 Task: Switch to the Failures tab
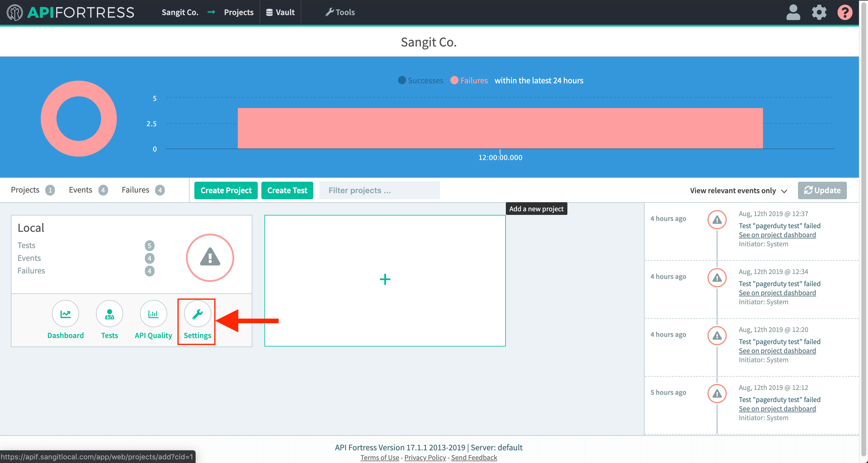pyautogui.click(x=136, y=190)
